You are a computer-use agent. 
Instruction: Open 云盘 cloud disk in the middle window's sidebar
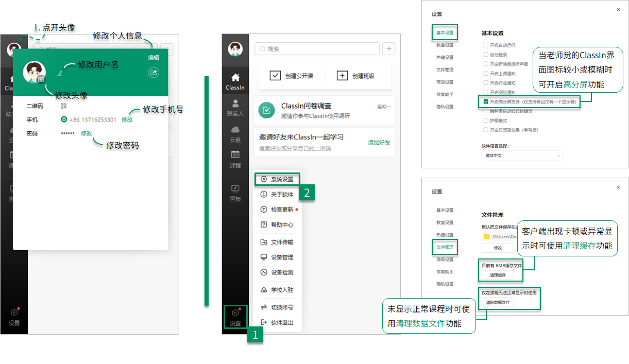235,134
